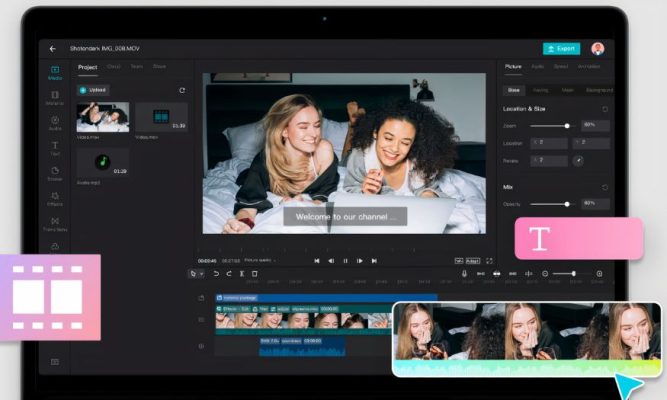
Task: Click the delete trash icon in timeline toolbar
Action: [255, 273]
